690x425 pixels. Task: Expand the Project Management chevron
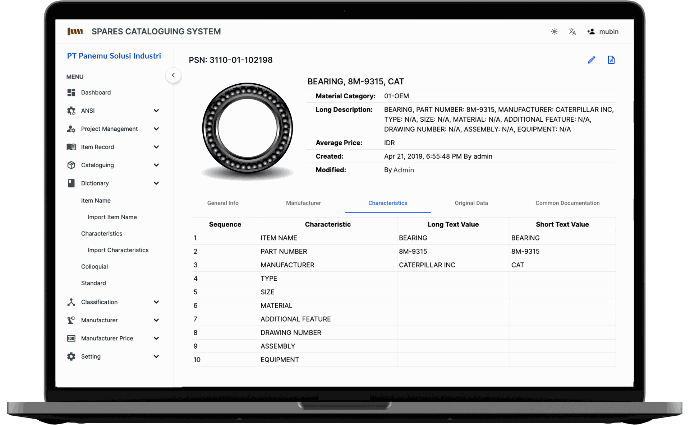pyautogui.click(x=156, y=129)
